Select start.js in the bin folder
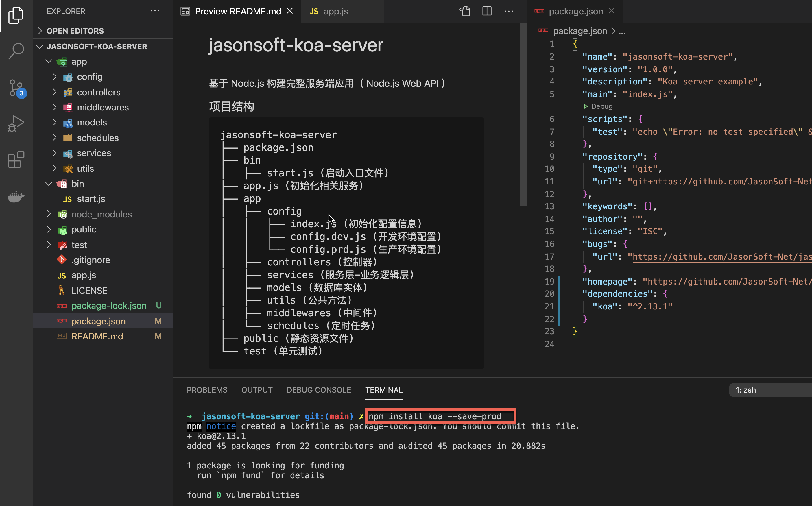The image size is (812, 506). (x=91, y=199)
